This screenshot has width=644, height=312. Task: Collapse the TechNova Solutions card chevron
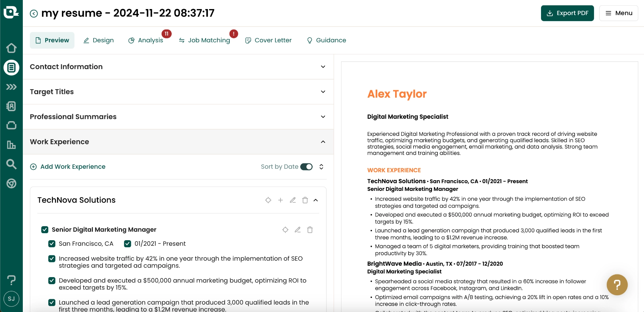pyautogui.click(x=316, y=200)
